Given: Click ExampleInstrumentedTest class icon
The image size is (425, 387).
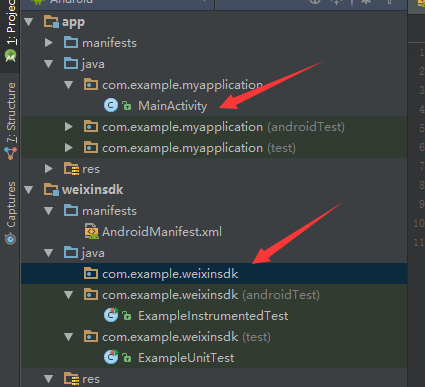Looking at the screenshot, I should tap(111, 315).
